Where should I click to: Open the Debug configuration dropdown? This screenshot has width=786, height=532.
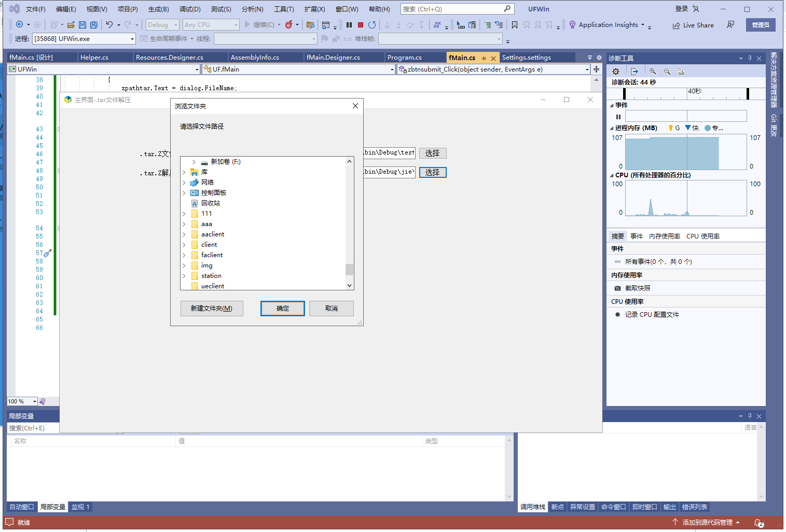click(162, 24)
